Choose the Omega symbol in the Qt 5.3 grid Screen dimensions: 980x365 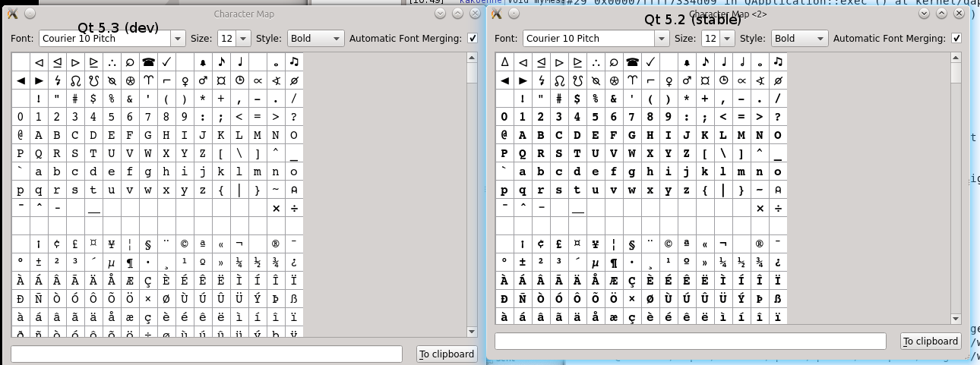coord(75,80)
